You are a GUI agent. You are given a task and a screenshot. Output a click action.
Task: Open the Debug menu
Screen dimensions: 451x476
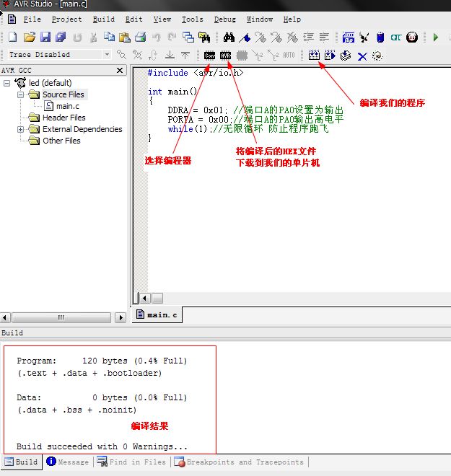tap(225, 19)
